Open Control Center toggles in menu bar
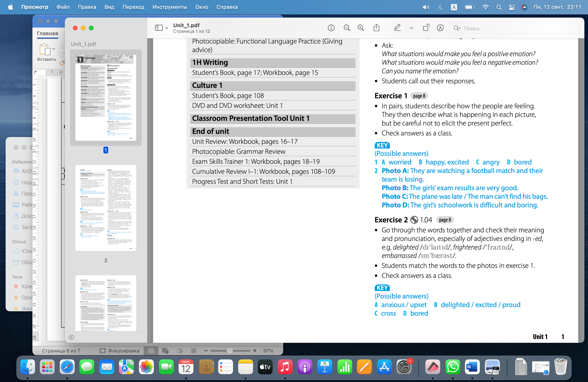 pyautogui.click(x=512, y=7)
